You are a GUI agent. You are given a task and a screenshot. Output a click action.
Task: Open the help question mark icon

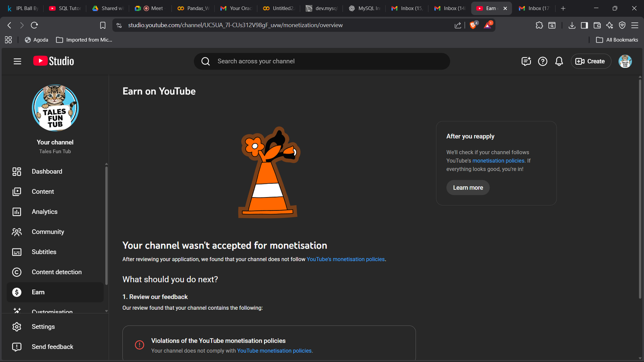pyautogui.click(x=543, y=61)
